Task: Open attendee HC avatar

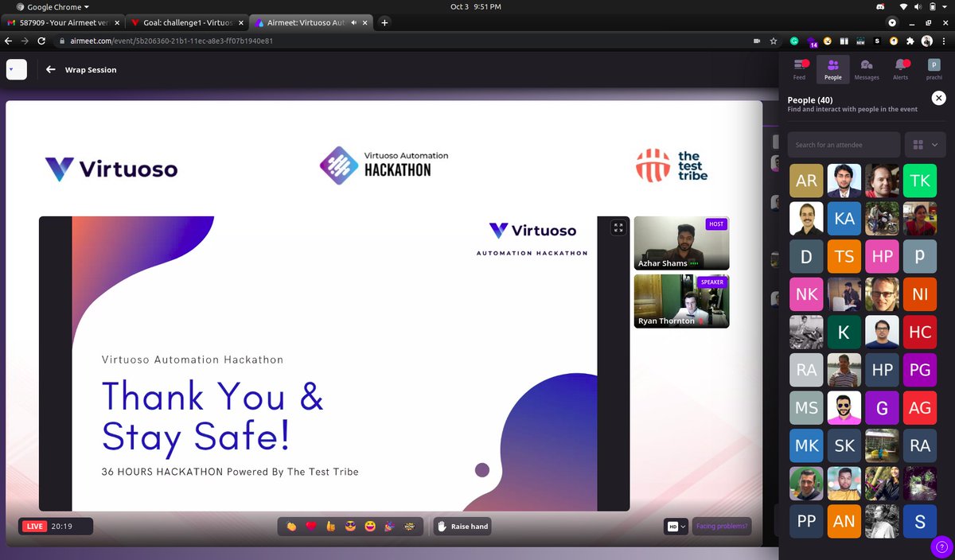Action: [x=920, y=332]
